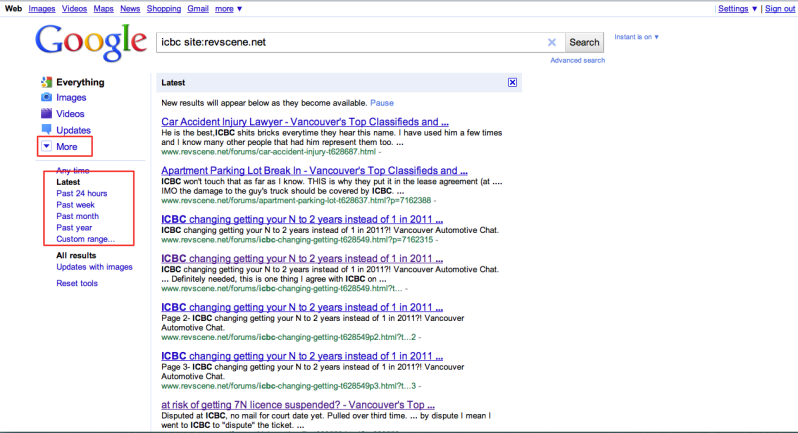The height and width of the screenshot is (433, 798).
Task: Click the t628549p2.html result URL text
Action: pos(289,337)
